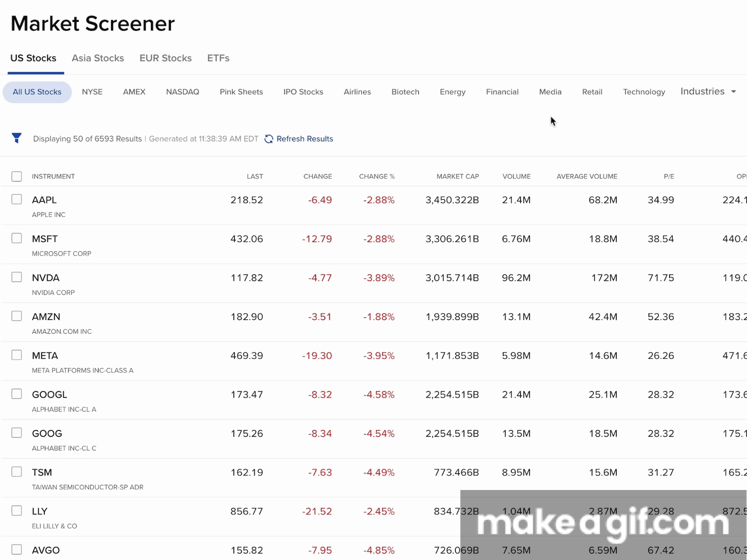Click the refresh circular arrows icon

pyautogui.click(x=269, y=139)
